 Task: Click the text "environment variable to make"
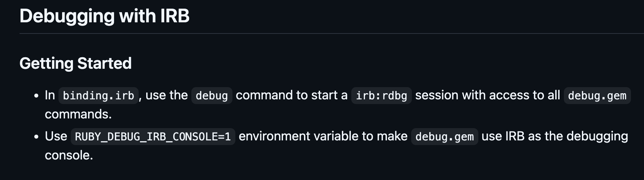click(323, 136)
